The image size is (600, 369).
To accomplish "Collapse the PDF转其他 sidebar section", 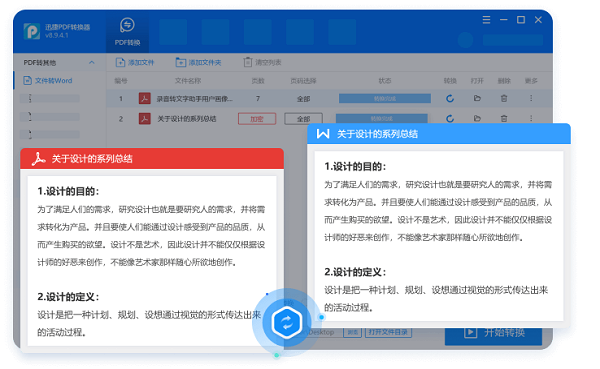I will coord(92,62).
